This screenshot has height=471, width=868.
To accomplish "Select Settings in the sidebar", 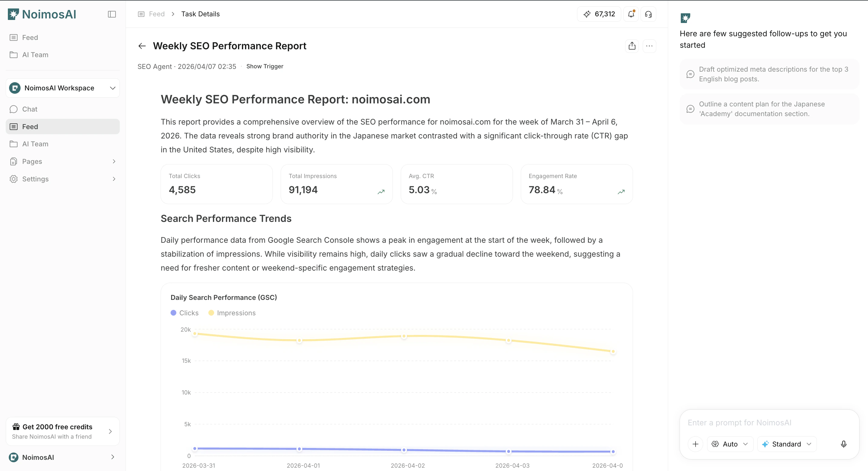I will click(35, 179).
